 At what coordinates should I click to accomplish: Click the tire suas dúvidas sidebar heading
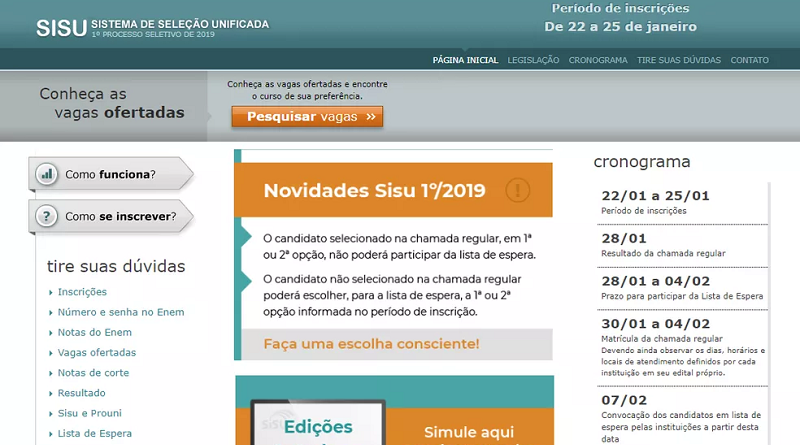click(x=116, y=266)
